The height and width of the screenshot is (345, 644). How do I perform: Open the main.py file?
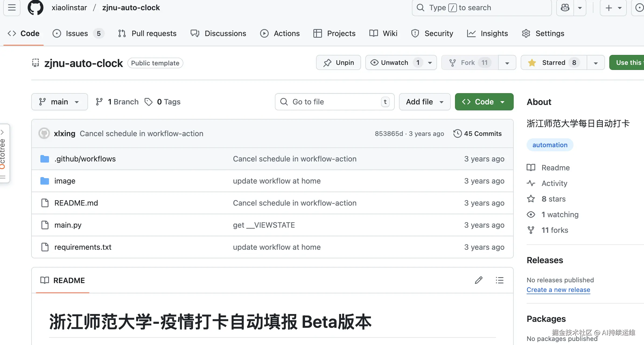pos(68,225)
